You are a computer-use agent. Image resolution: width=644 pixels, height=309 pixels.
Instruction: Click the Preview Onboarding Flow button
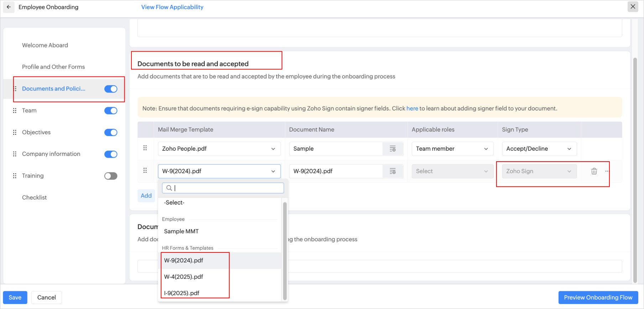pos(598,298)
